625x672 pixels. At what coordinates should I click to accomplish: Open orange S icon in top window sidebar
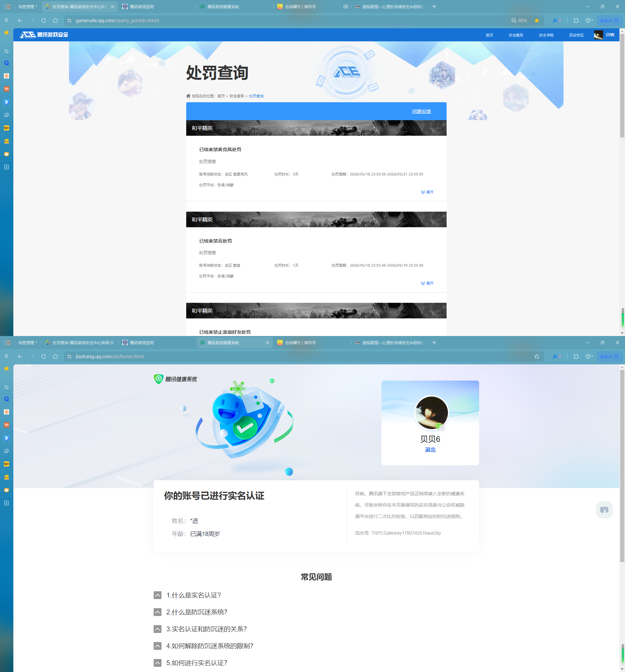point(7,76)
